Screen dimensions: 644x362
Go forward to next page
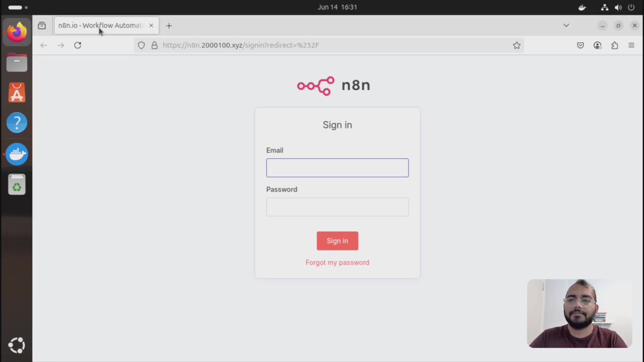click(60, 45)
